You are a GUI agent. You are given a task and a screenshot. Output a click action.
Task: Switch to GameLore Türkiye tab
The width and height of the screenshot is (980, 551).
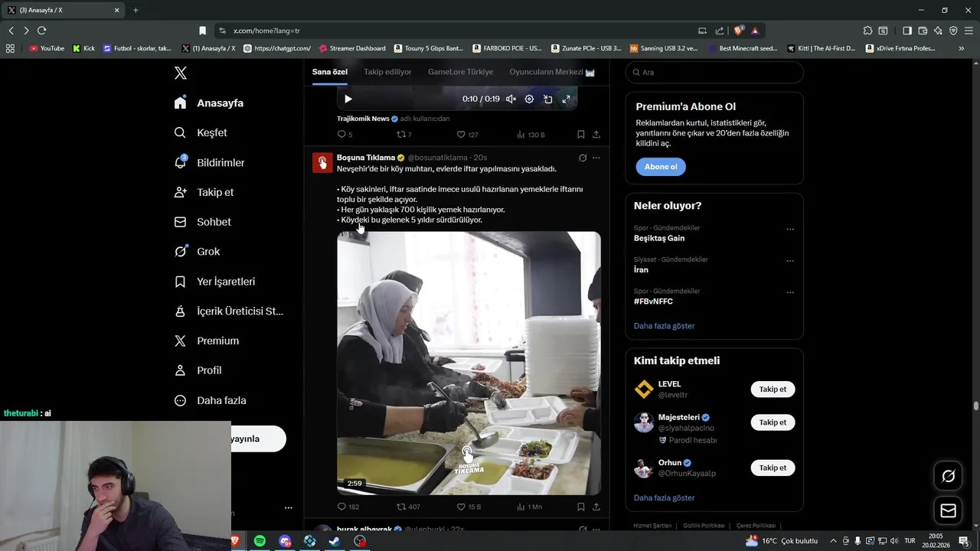pyautogui.click(x=460, y=72)
